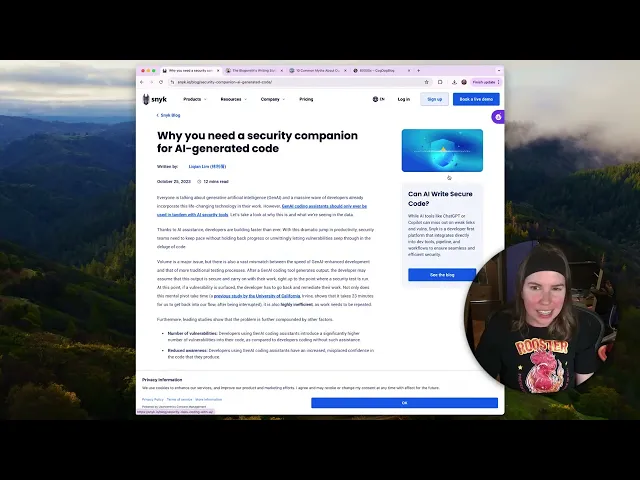Click the Chrome profile avatar
Viewport: 640px width, 480px height.
[464, 82]
